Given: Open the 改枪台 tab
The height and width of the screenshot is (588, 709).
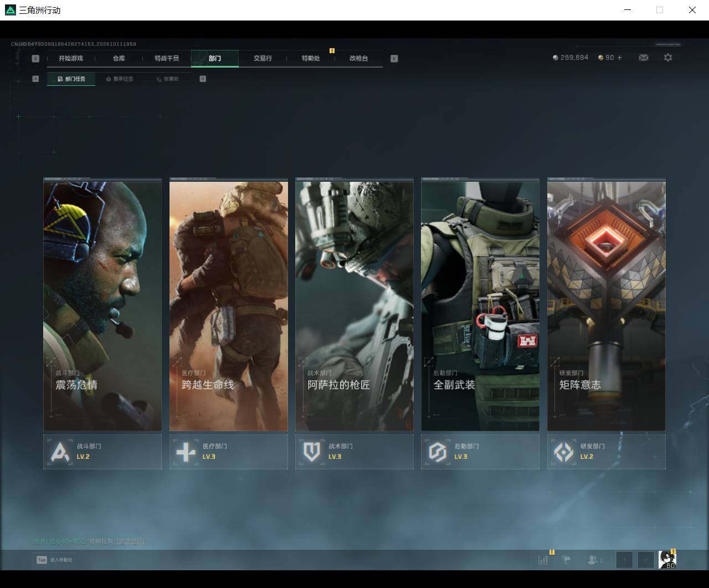Looking at the screenshot, I should (358, 58).
